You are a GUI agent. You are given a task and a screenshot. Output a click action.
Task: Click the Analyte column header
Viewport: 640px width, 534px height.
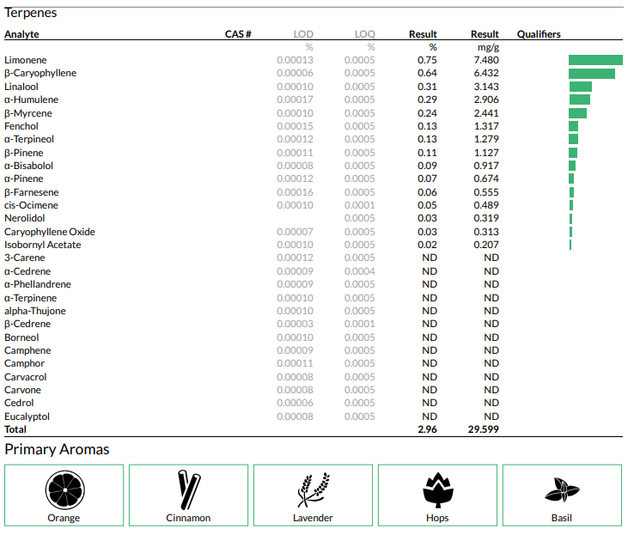(x=22, y=34)
